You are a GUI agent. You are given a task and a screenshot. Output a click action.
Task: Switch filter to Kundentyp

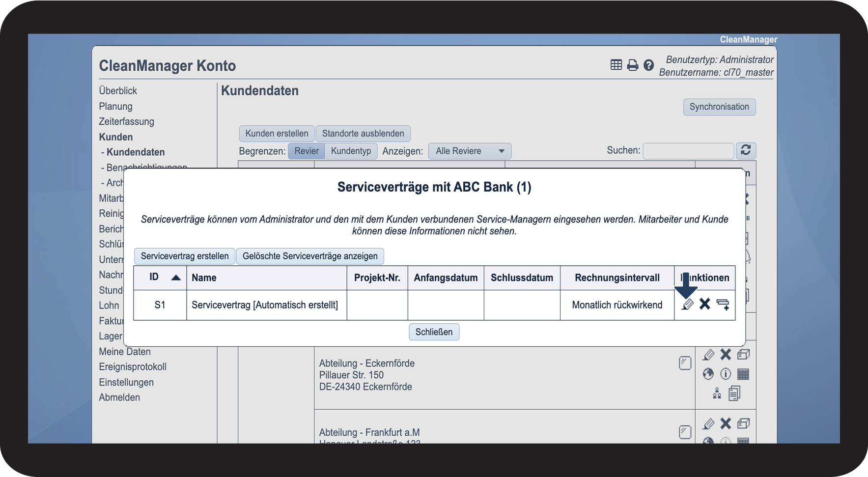click(x=351, y=151)
